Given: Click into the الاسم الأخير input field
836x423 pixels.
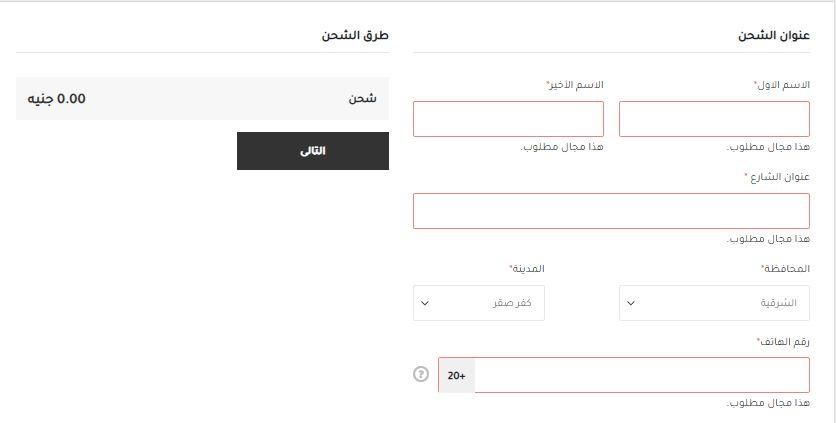Looking at the screenshot, I should [x=508, y=119].
